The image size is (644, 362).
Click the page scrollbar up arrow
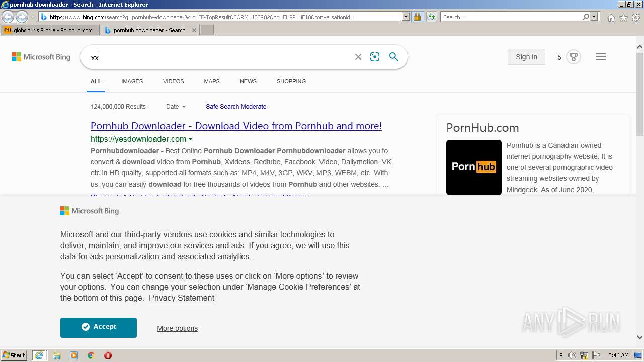coord(640,47)
